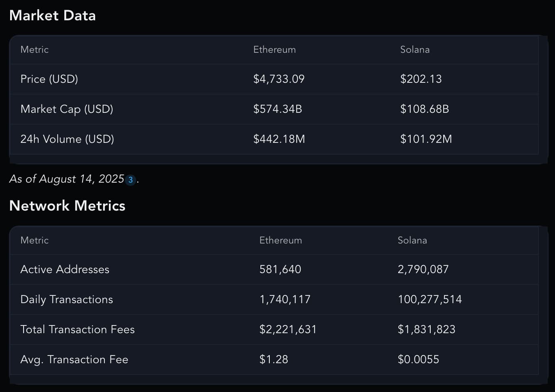This screenshot has height=392, width=555.
Task: Click Ethereum volume $442.18M
Action: coord(279,139)
